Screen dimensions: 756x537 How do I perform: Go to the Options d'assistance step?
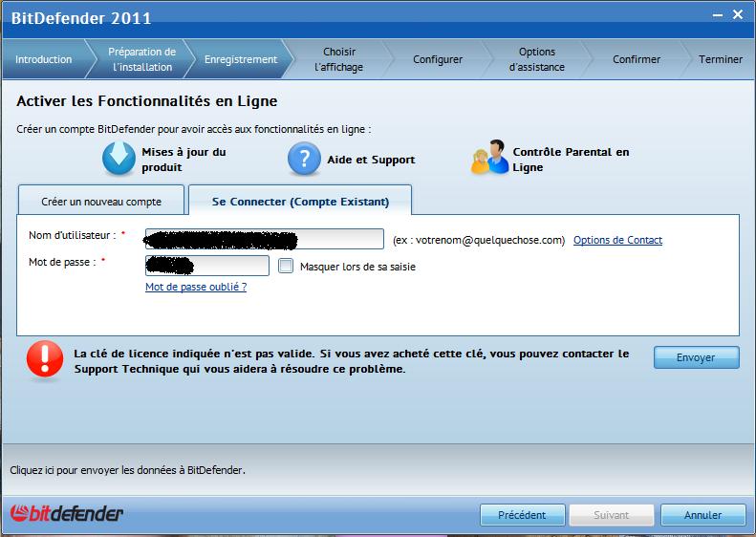click(x=536, y=59)
